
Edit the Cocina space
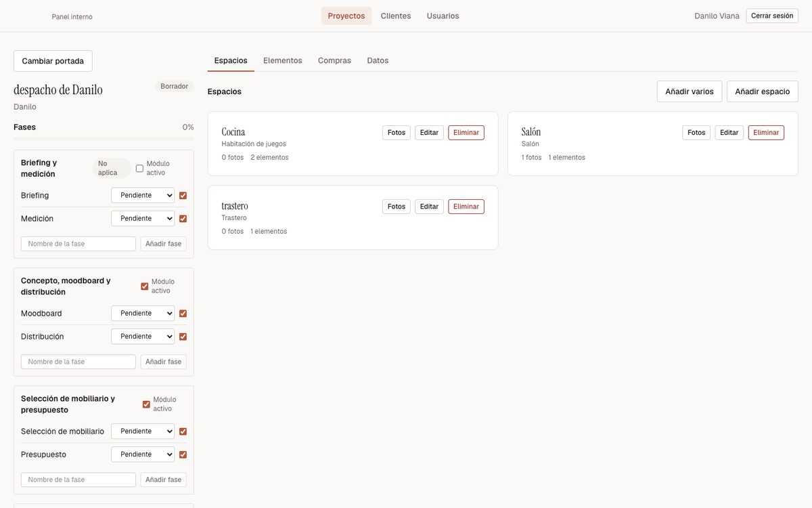[x=429, y=133]
